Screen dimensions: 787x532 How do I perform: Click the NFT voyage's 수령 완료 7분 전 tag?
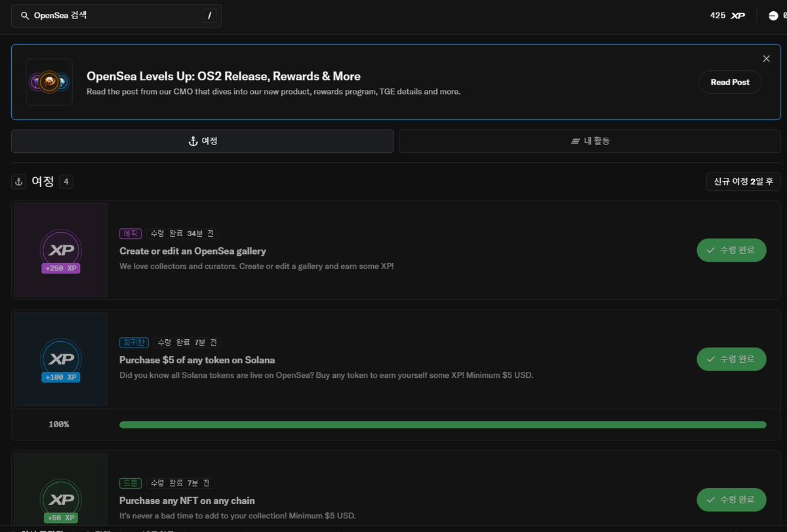point(180,483)
